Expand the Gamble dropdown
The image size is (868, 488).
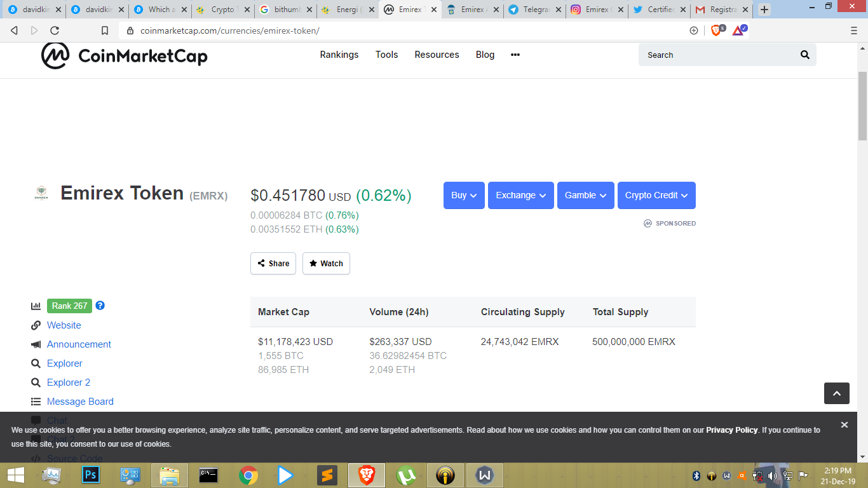click(586, 196)
